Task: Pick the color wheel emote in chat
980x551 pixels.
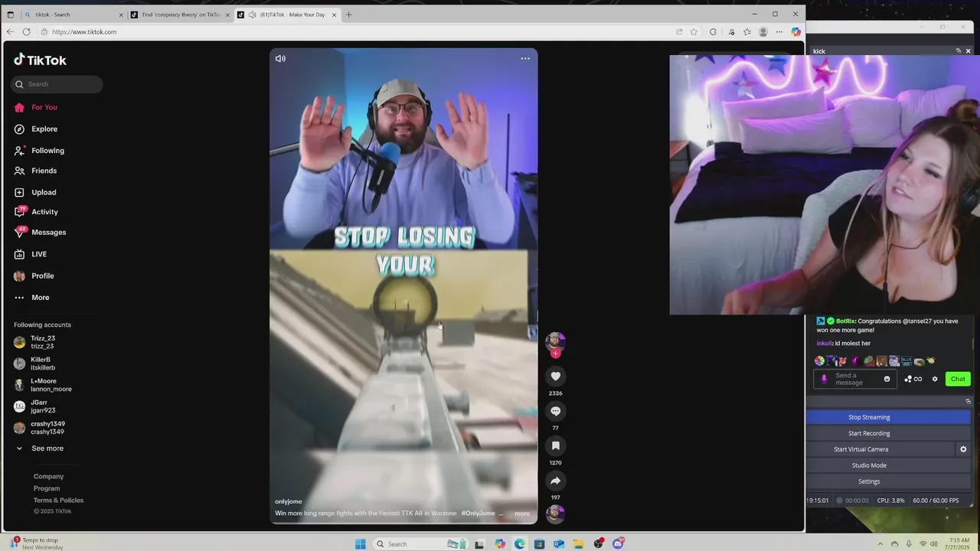Action: click(x=820, y=360)
